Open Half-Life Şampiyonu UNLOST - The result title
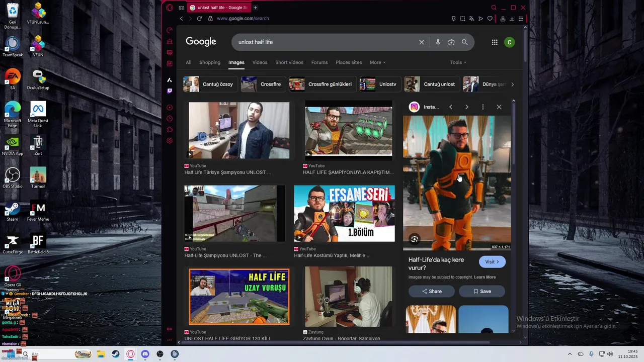Image resolution: width=644 pixels, height=362 pixels. coord(225,255)
